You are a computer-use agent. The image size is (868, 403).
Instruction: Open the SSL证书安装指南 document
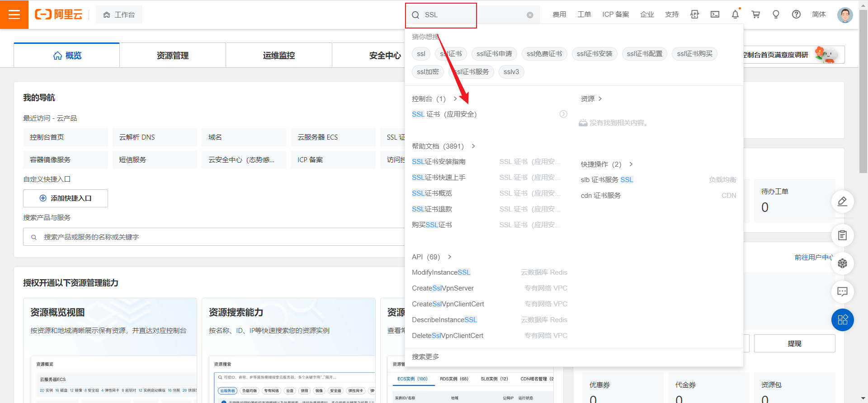pos(439,162)
